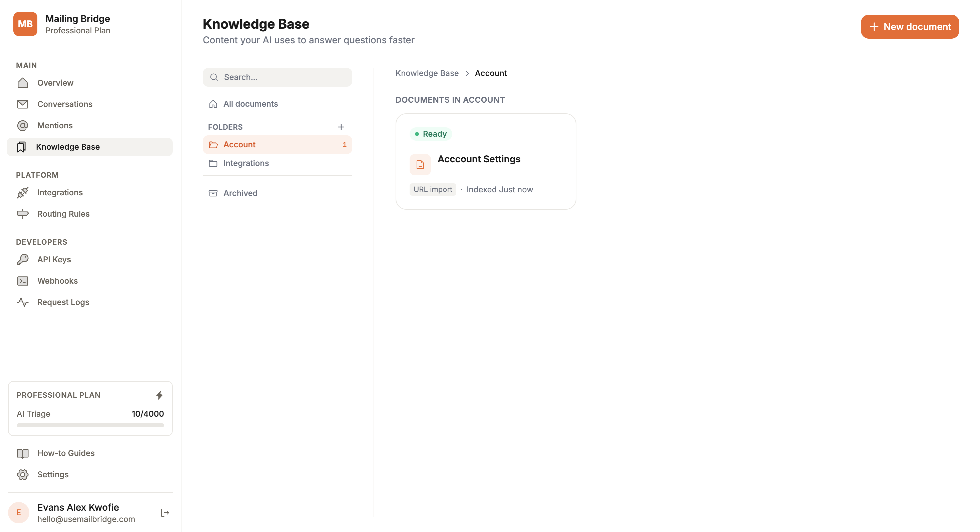Open Routing Rules via signpost icon

[x=22, y=214]
